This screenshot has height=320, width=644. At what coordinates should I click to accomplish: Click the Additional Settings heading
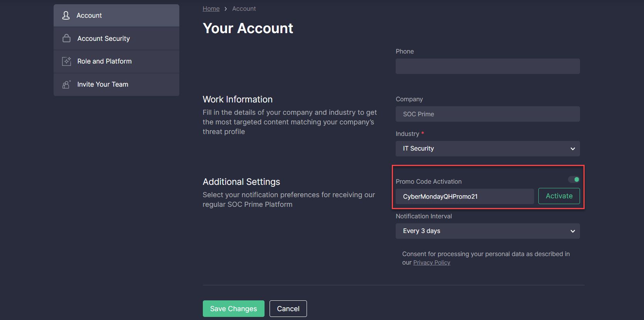pyautogui.click(x=241, y=182)
